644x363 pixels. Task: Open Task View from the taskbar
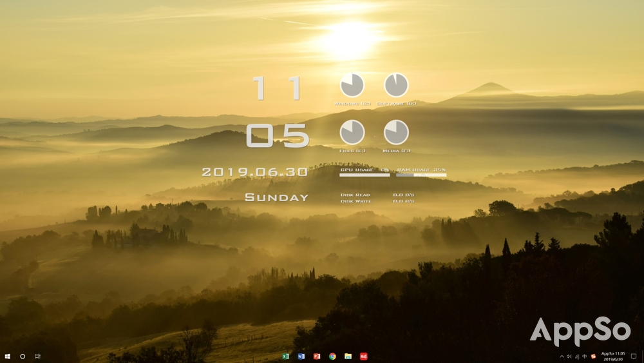coord(37,356)
